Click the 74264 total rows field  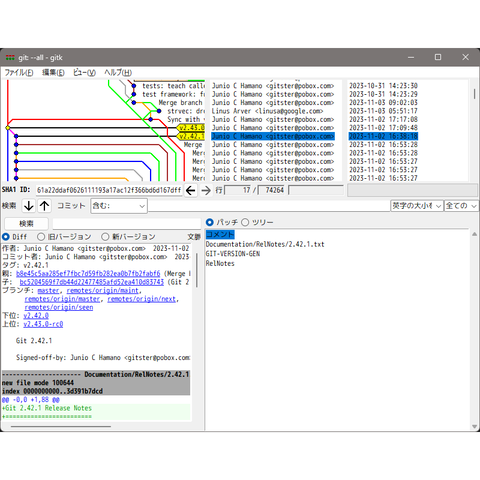[x=272, y=190]
